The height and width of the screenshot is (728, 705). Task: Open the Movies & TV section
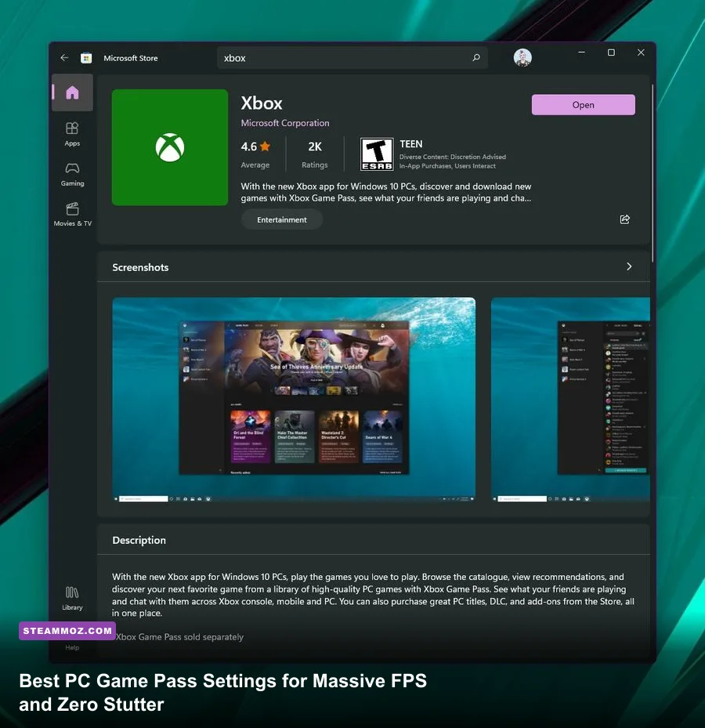tap(72, 215)
